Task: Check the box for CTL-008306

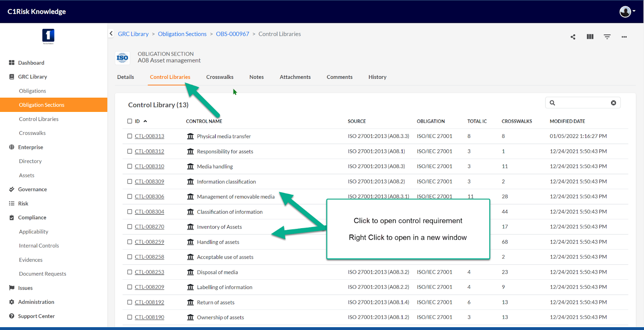Action: [x=130, y=196]
